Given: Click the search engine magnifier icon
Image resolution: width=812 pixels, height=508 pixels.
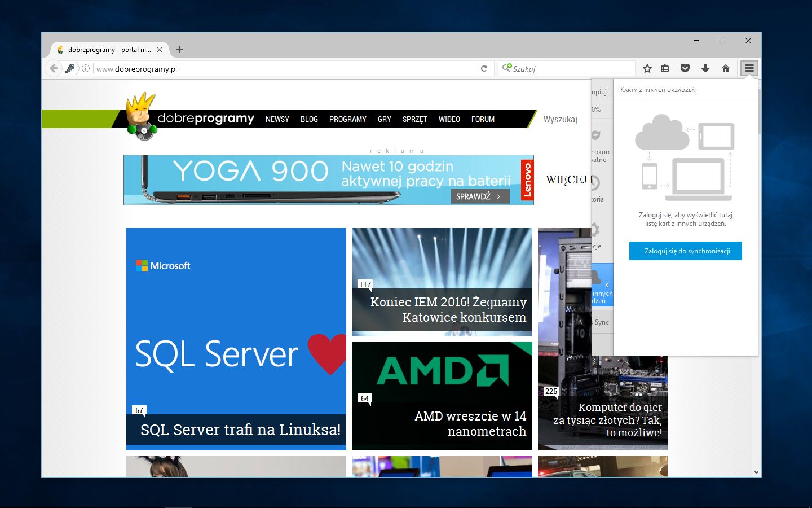Looking at the screenshot, I should [507, 68].
